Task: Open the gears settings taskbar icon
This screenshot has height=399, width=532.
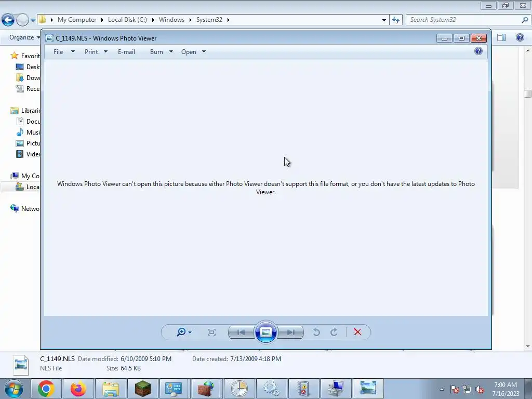Action: [271, 389]
